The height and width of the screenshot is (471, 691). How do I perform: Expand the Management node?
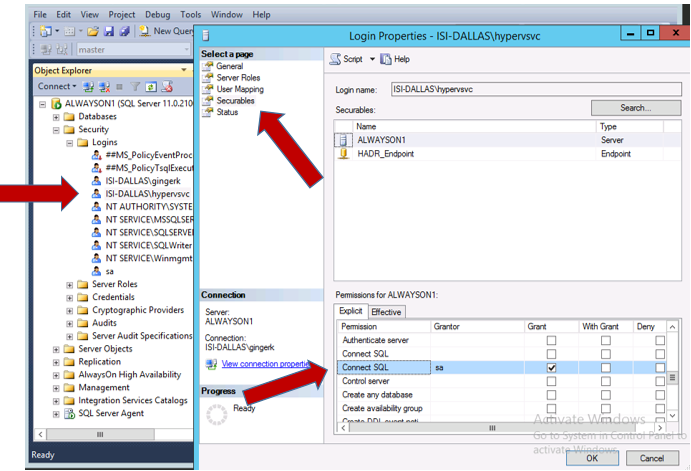pos(56,388)
